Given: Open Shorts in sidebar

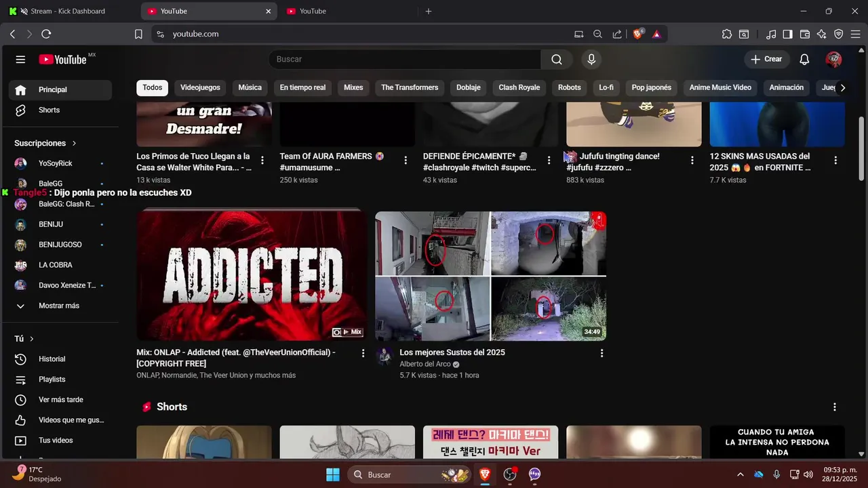Looking at the screenshot, I should coord(60,110).
